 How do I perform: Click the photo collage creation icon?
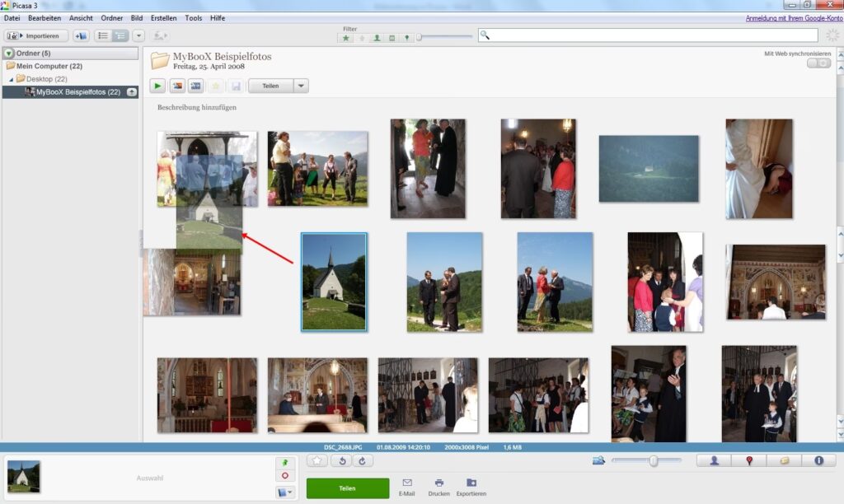[176, 86]
